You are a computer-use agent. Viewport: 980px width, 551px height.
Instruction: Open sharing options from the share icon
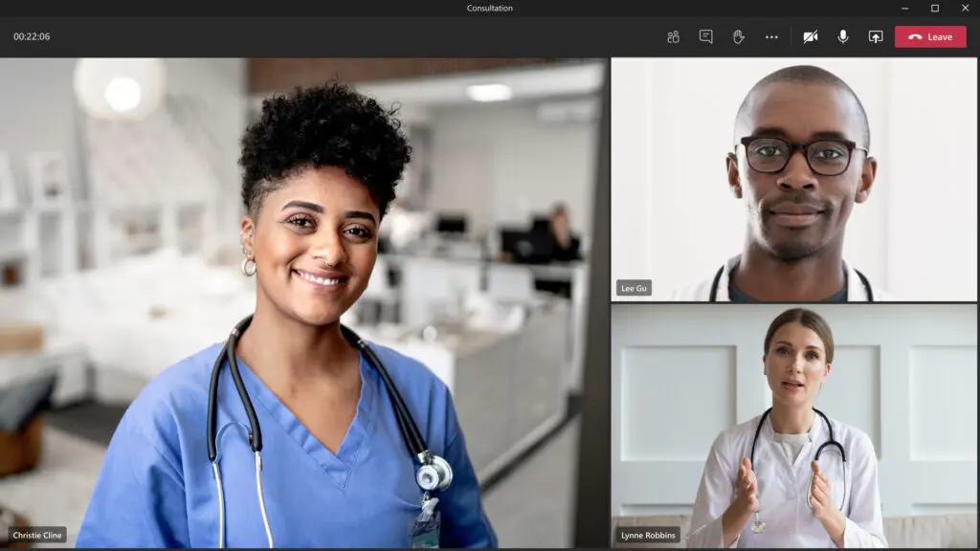tap(876, 36)
